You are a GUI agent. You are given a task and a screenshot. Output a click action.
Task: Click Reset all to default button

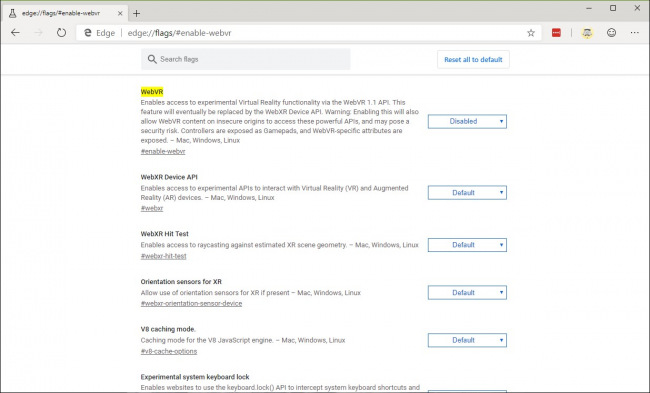(x=473, y=60)
